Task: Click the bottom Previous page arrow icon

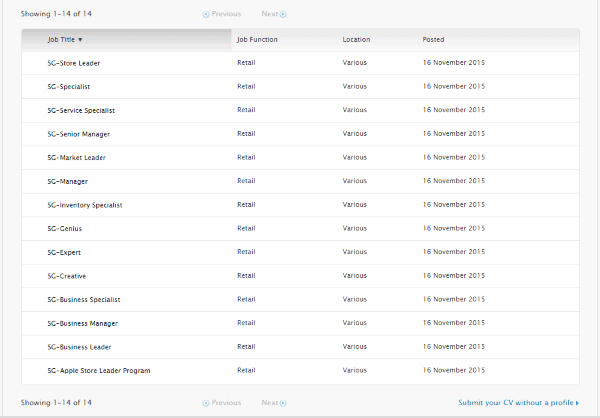Action: [x=206, y=403]
